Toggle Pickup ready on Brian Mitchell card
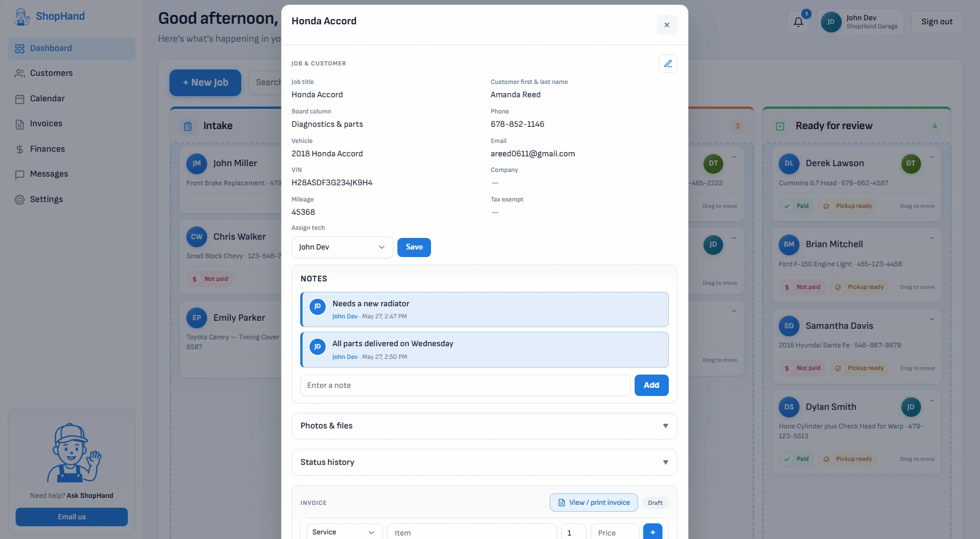 [x=860, y=287]
